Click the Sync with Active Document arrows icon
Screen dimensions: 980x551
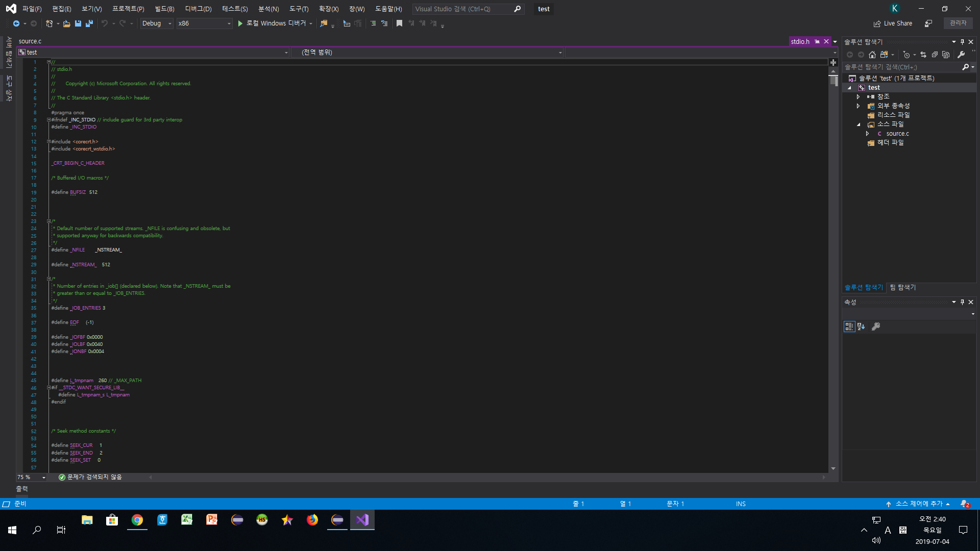pos(923,55)
